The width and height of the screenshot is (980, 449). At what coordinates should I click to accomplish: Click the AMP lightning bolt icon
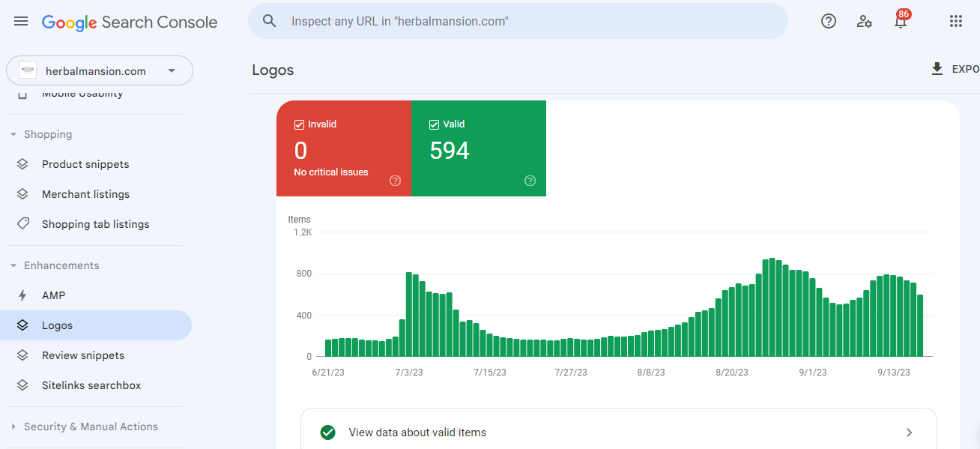[x=22, y=295]
